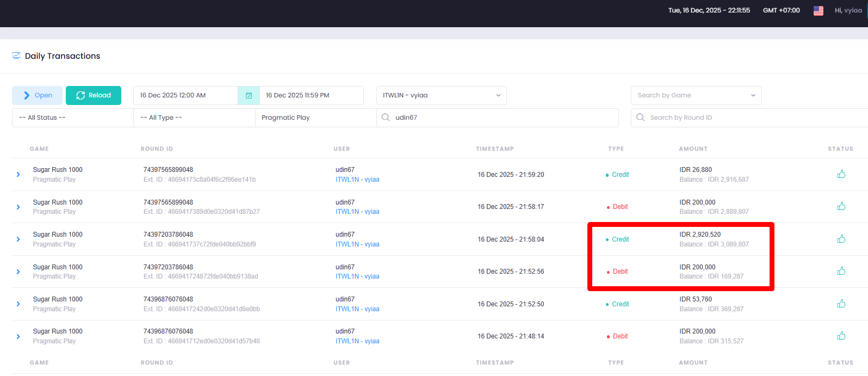The width and height of the screenshot is (868, 376).
Task: Open ITWL1N - vyiaa link in 21:58:04 row
Action: tap(357, 244)
